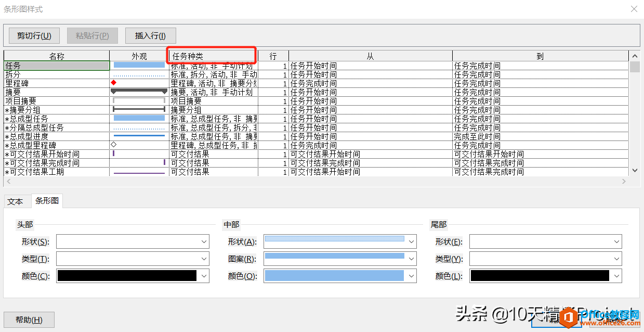Select the summary bar appearance icon

(x=139, y=92)
